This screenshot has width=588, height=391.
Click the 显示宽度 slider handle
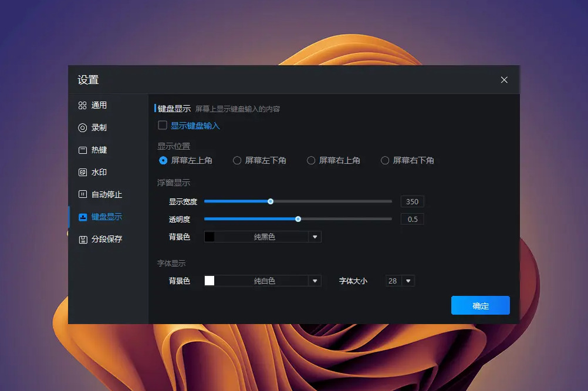pyautogui.click(x=271, y=201)
